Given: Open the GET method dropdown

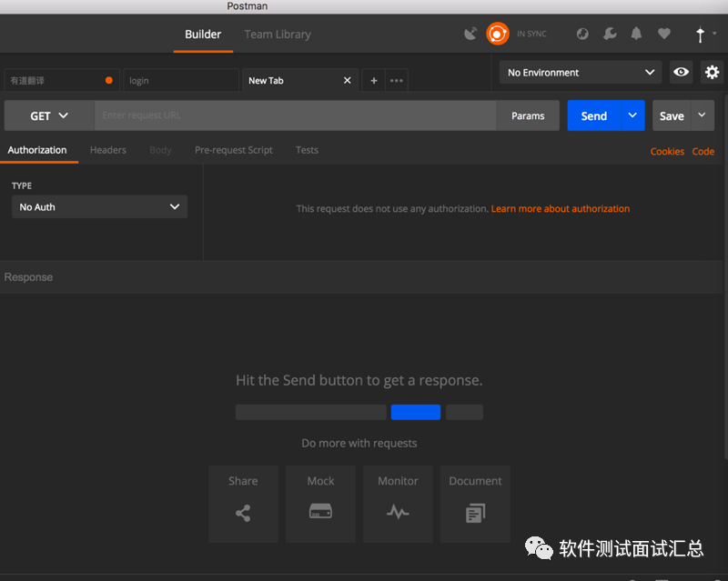Looking at the screenshot, I should pyautogui.click(x=49, y=115).
